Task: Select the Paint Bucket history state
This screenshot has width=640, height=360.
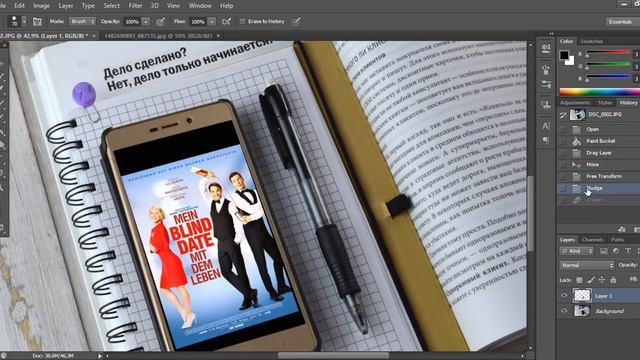Action: tap(599, 141)
